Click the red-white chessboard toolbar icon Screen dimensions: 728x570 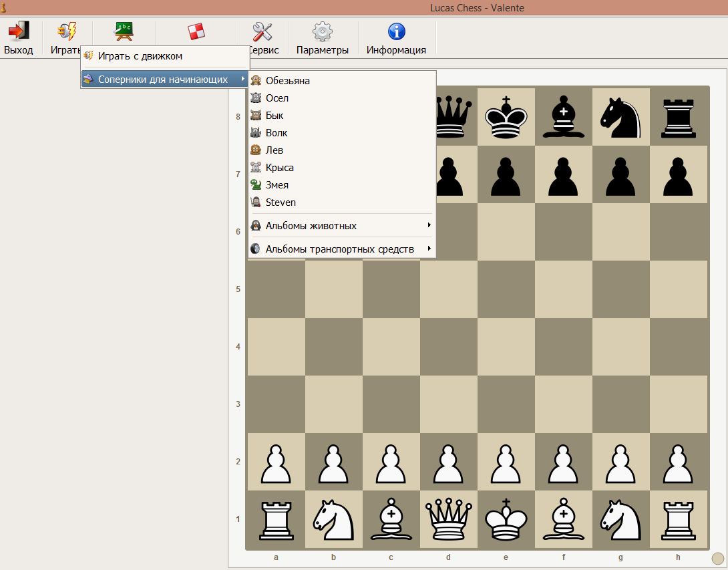pyautogui.click(x=196, y=31)
